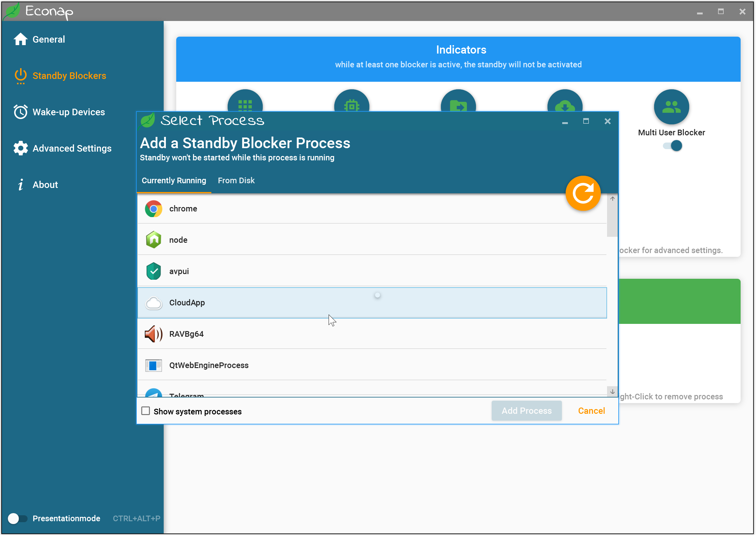Switch to From Disk tab
Image resolution: width=756 pixels, height=535 pixels.
click(236, 180)
